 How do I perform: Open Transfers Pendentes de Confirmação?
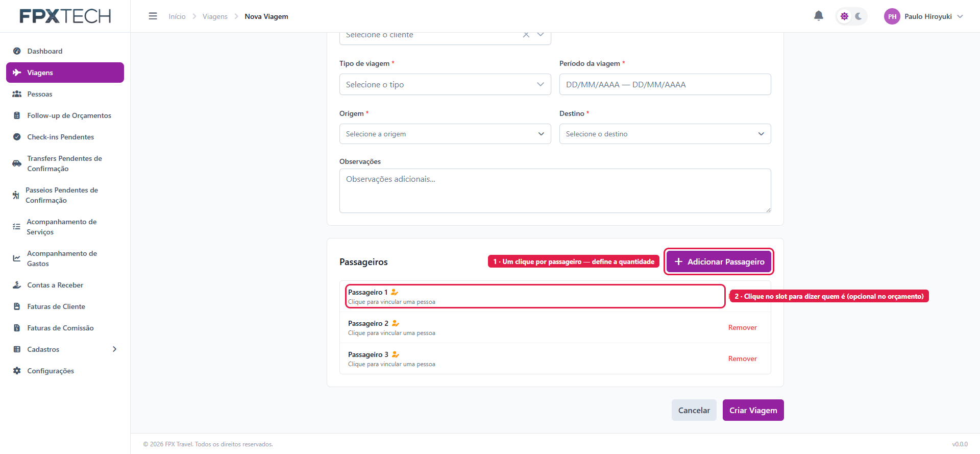(x=65, y=163)
